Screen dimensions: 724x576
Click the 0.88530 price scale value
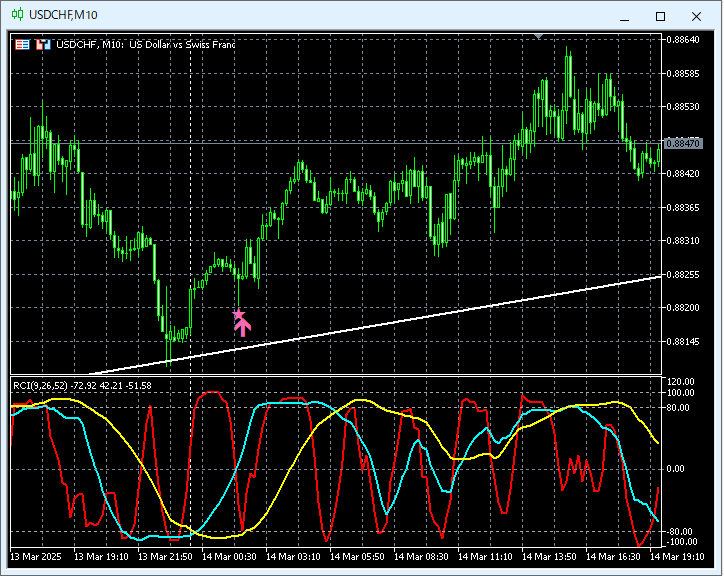coord(683,107)
